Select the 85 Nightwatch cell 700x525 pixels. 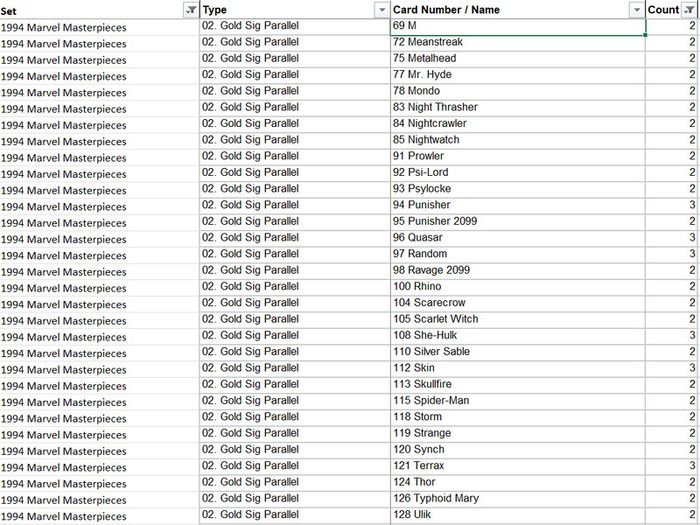[x=518, y=140]
